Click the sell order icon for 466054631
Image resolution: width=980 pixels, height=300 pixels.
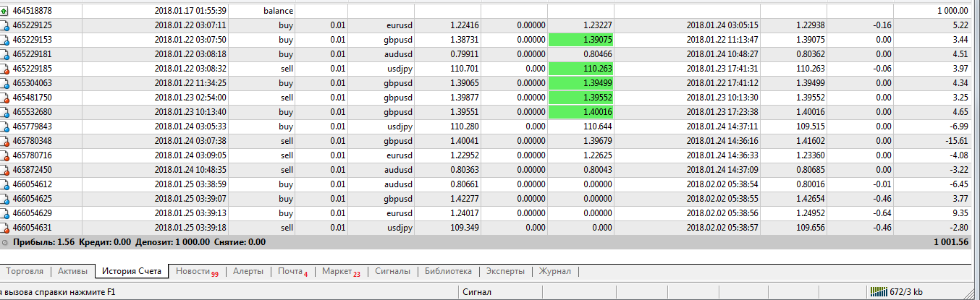tap(4, 228)
